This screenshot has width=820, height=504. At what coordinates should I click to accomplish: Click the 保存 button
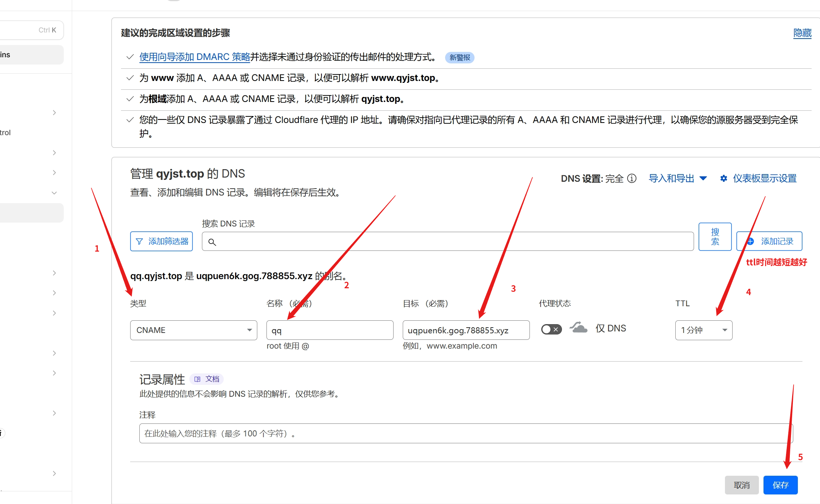tap(780, 485)
